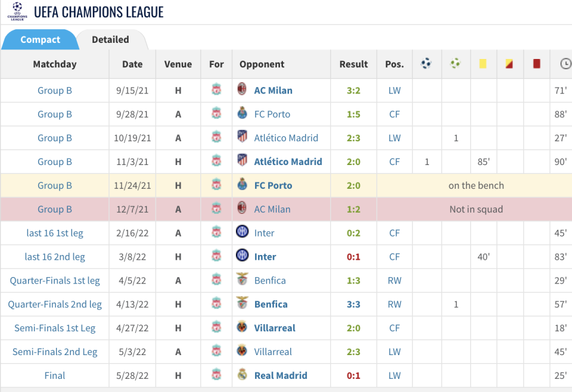Viewport: 572px width, 392px height.
Task: Click the assists green ball icon header
Action: 455,64
